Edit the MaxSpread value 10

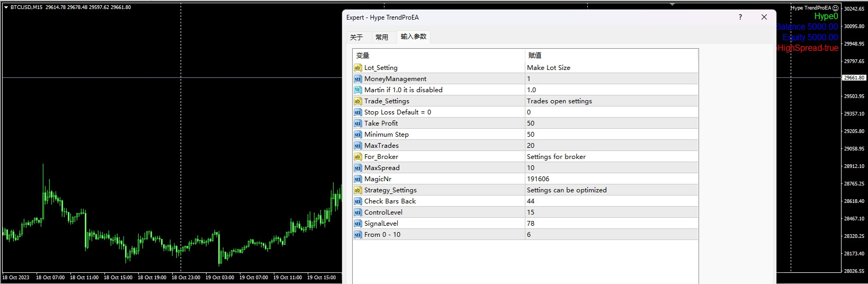[531, 168]
